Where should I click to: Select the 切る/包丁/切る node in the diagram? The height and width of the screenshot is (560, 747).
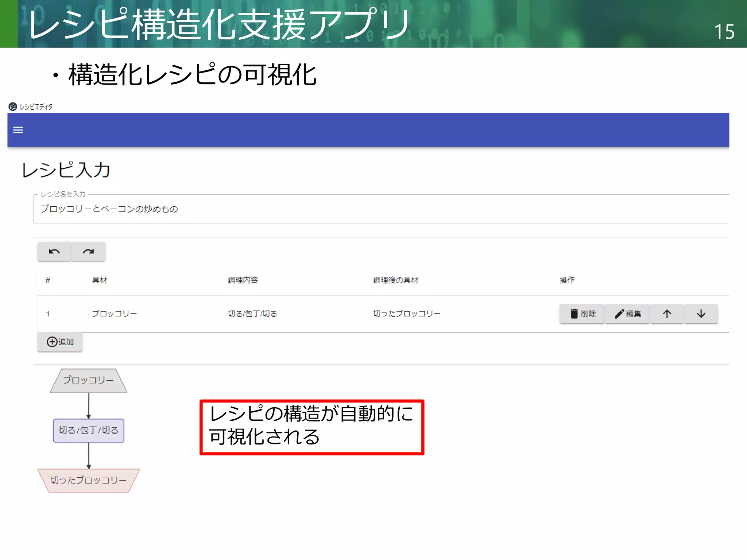coord(89,431)
